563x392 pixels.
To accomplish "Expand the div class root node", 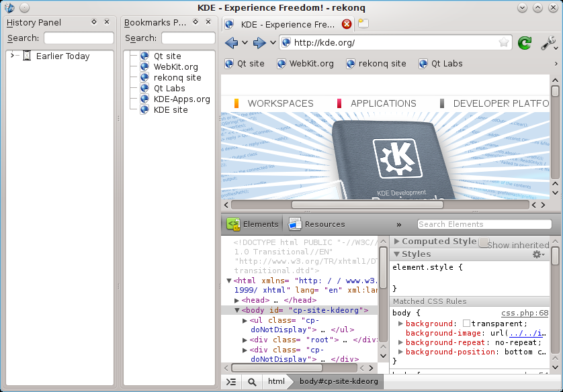I will pos(245,340).
